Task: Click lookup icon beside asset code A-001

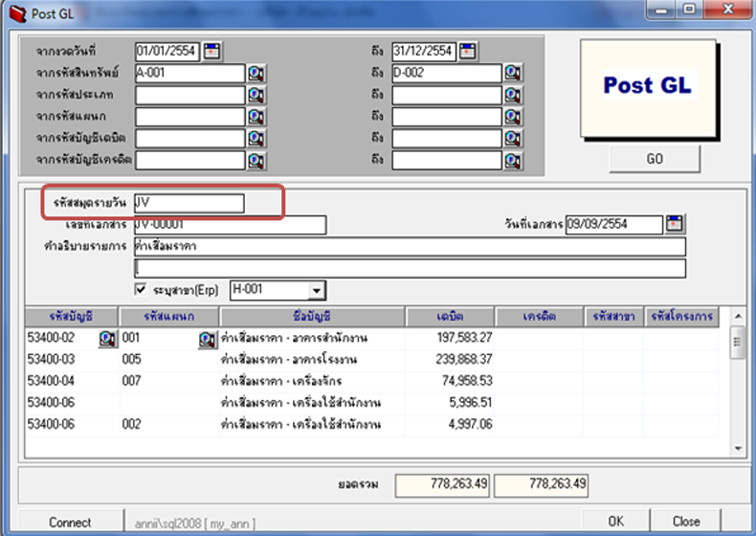Action: (x=256, y=74)
